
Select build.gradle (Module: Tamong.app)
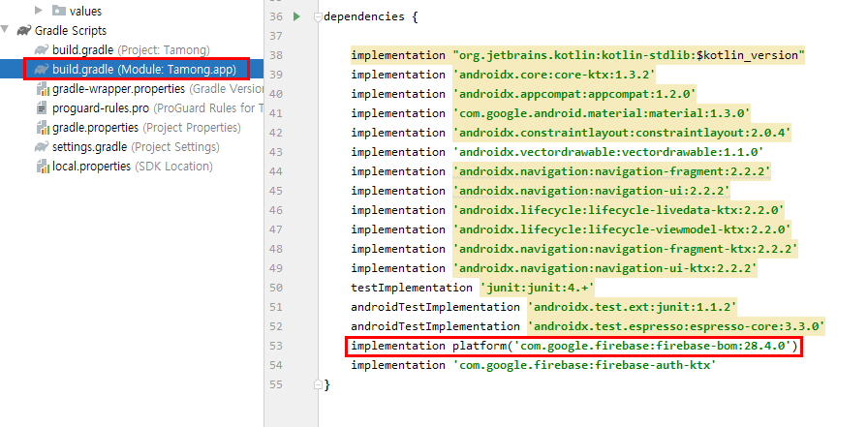pos(144,69)
